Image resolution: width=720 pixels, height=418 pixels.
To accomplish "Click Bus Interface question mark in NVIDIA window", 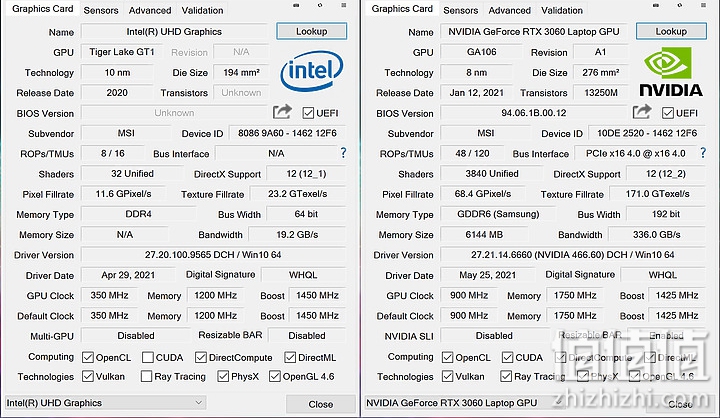I will pos(703,153).
